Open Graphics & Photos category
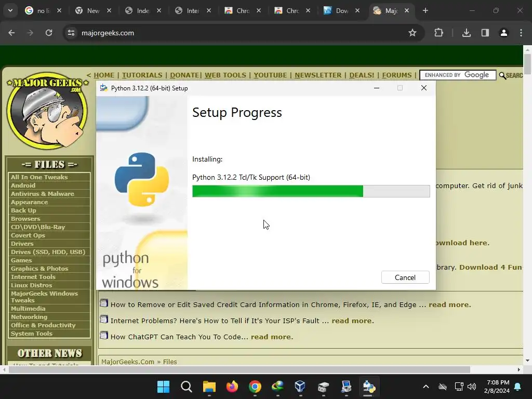This screenshot has height=399, width=532. [x=39, y=269]
